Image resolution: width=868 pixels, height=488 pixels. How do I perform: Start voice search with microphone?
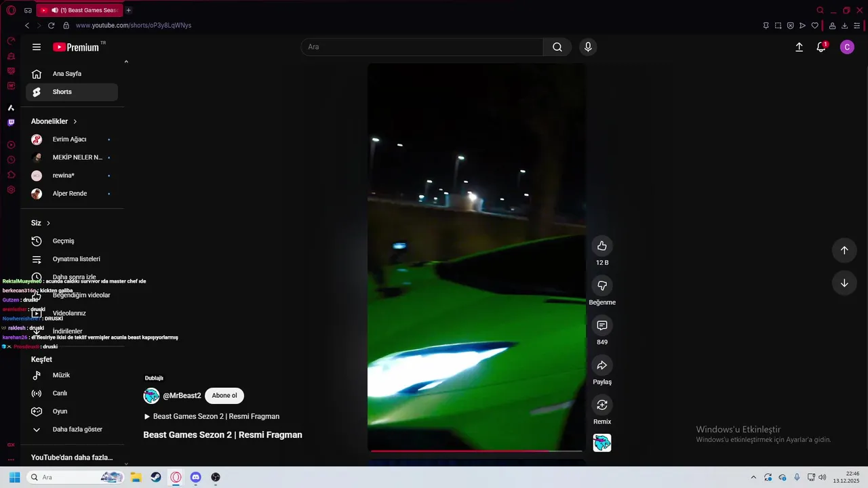[x=588, y=47]
